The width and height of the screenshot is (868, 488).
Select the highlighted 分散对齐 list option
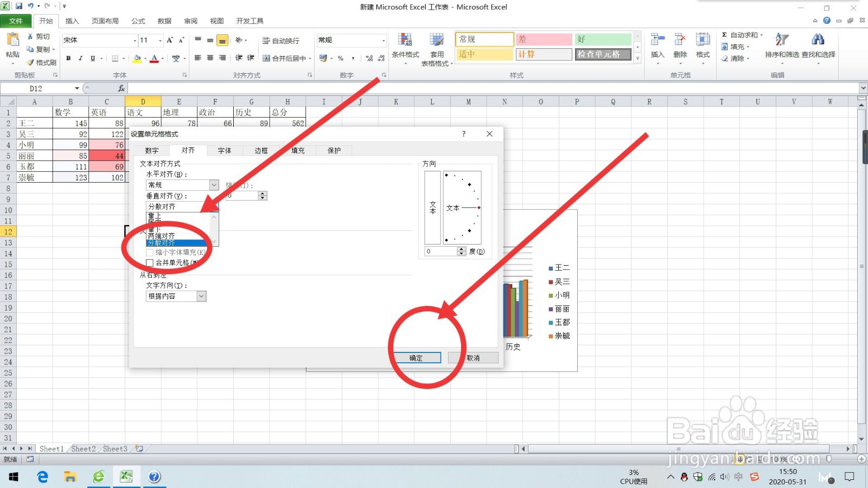(x=177, y=243)
